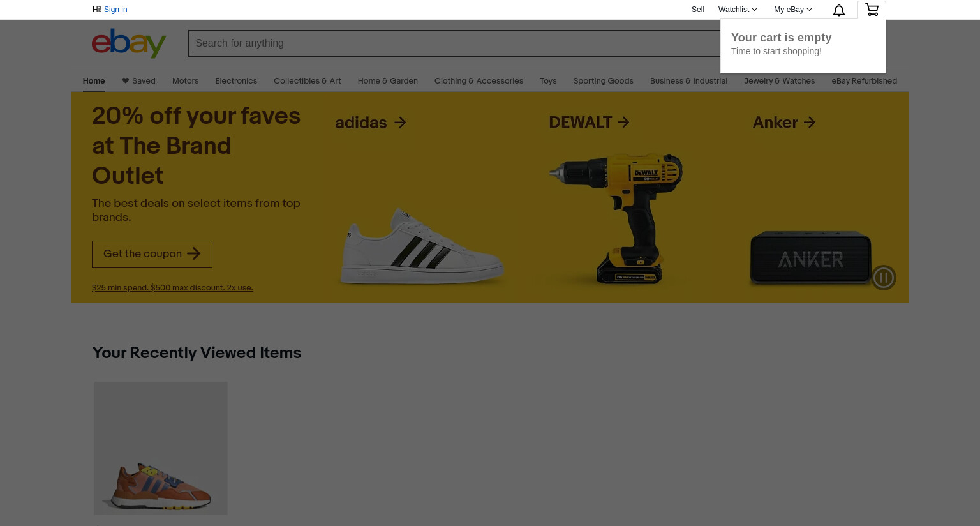Image resolution: width=980 pixels, height=526 pixels.
Task: Open the shopping cart icon
Action: [872, 10]
